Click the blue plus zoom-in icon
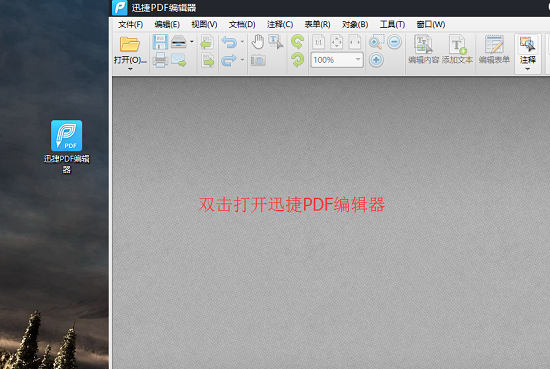Screen dimensions: 550x369 pyautogui.click(x=376, y=60)
